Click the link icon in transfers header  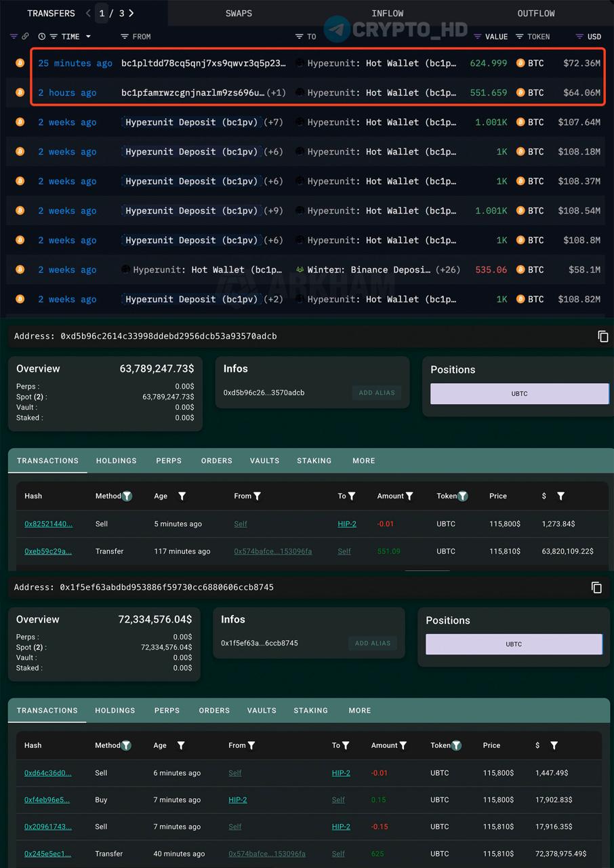tap(25, 37)
